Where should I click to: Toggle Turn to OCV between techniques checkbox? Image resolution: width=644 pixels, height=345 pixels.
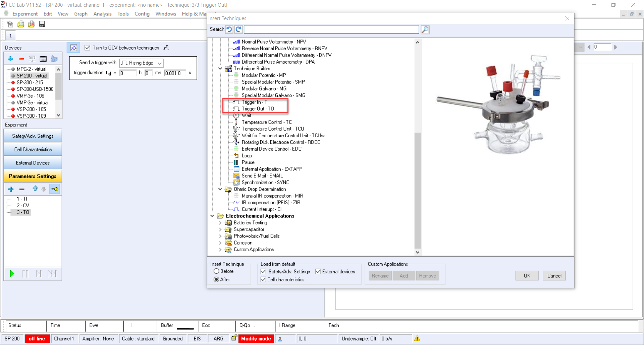point(88,48)
